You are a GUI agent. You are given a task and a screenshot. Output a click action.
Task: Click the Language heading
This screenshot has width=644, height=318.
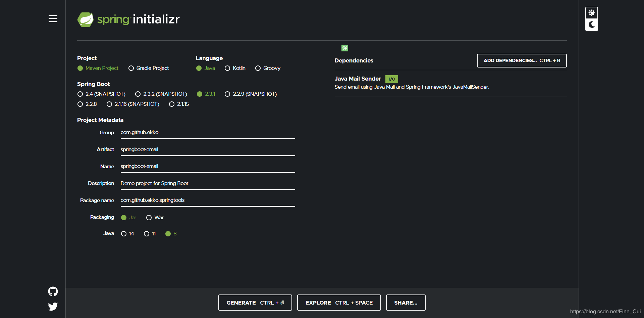(x=209, y=58)
